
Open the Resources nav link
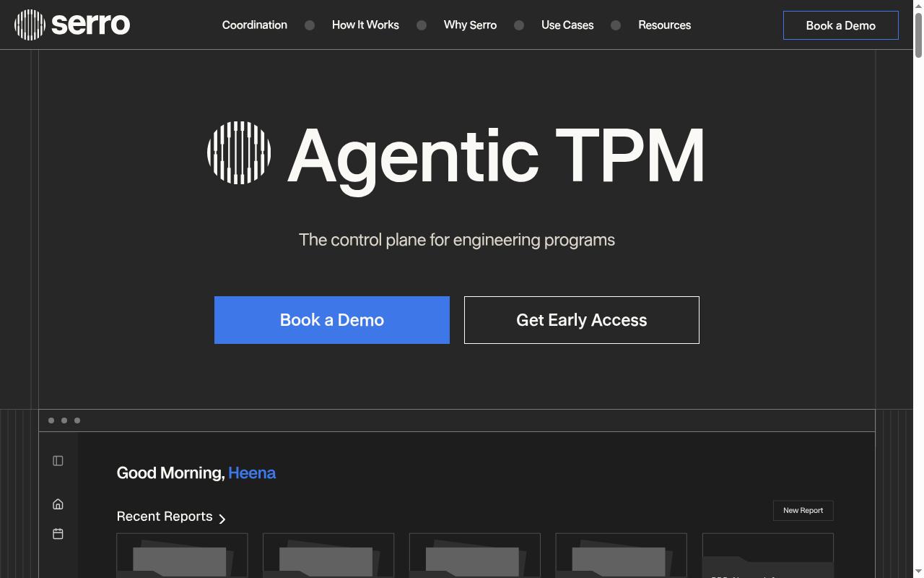pos(664,25)
